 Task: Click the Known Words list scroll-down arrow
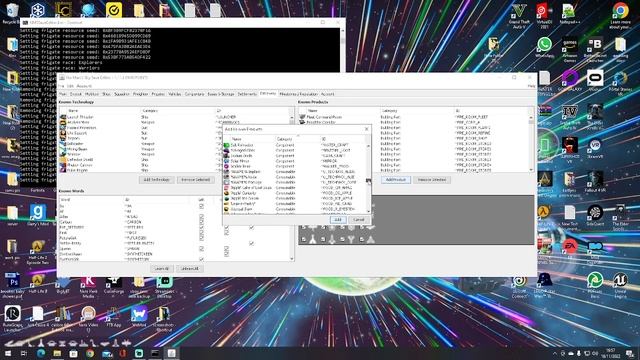tap(291, 259)
